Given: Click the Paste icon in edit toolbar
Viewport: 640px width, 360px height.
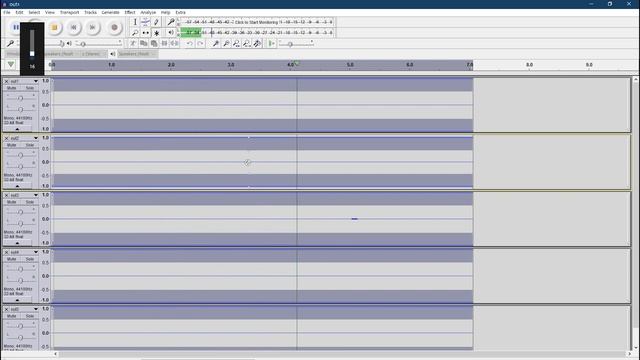Looking at the screenshot, I should [154, 43].
